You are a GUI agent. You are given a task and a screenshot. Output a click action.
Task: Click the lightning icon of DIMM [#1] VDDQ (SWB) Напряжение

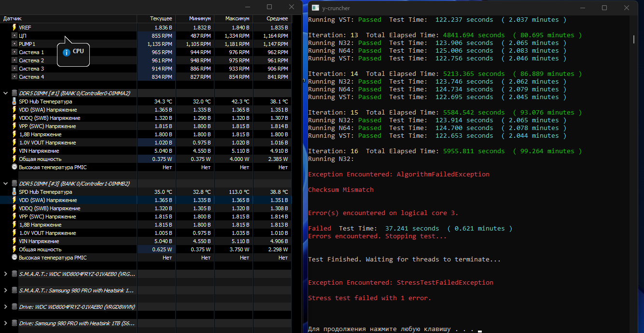(x=14, y=118)
